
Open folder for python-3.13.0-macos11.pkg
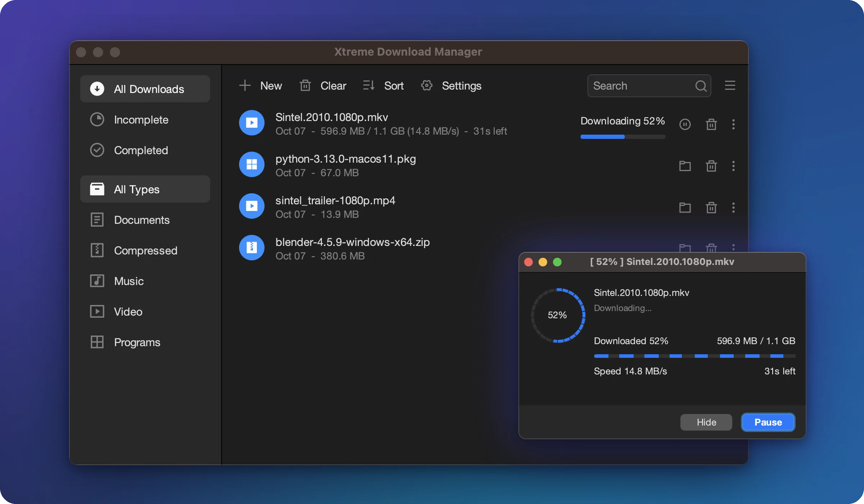click(685, 166)
